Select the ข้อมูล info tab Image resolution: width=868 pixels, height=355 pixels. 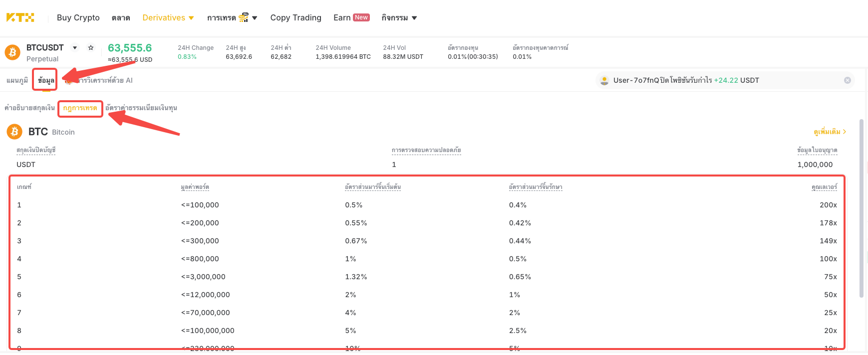click(x=46, y=80)
